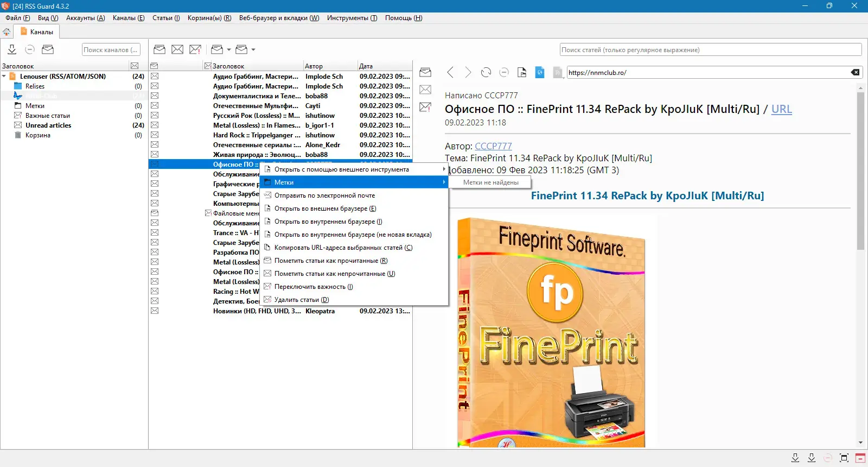
Task: Select the Relises folder in feed tree
Action: (35, 86)
